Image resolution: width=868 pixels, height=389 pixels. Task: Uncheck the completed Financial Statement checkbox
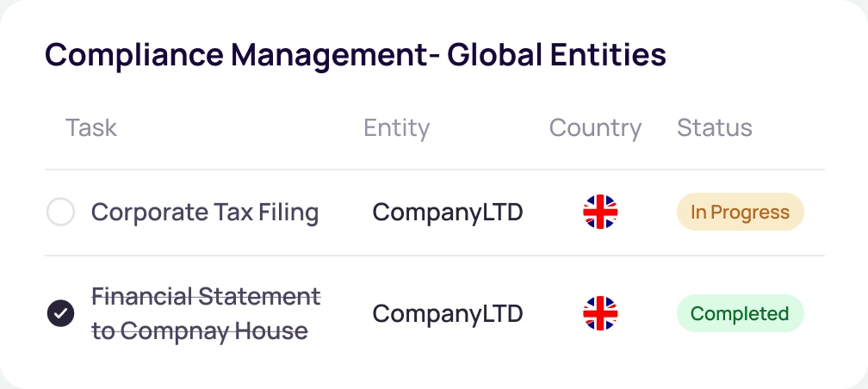coord(60,314)
